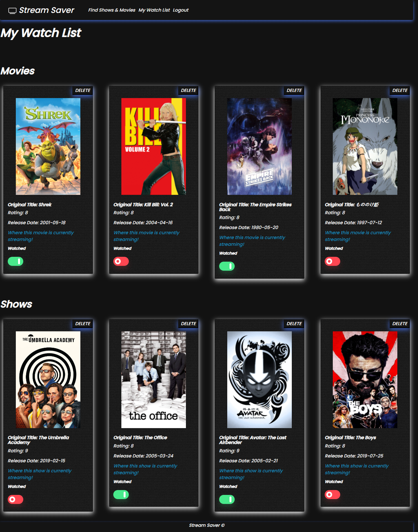Click the Stream Saver brand title

point(47,10)
